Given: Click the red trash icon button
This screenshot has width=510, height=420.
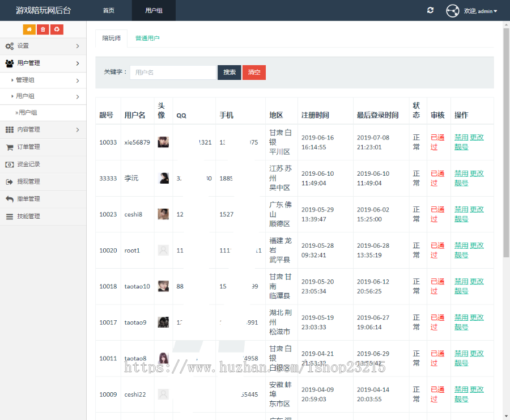Looking at the screenshot, I should coord(43,29).
